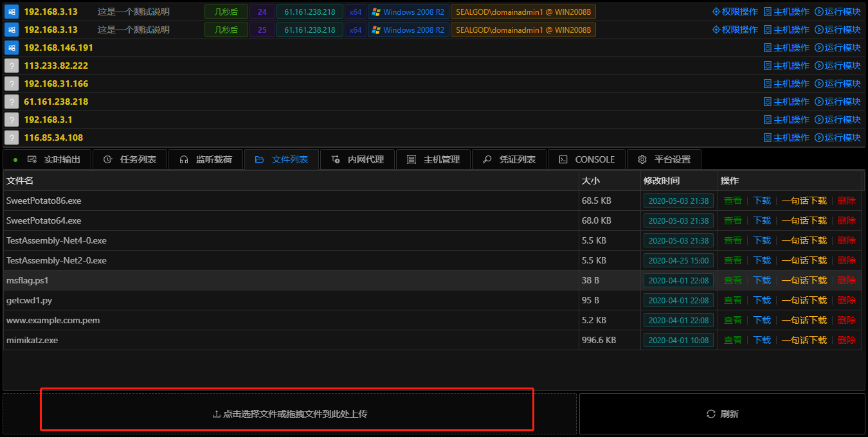Open 主机操作 for host 192.168.31.166
The image size is (868, 437).
point(786,84)
